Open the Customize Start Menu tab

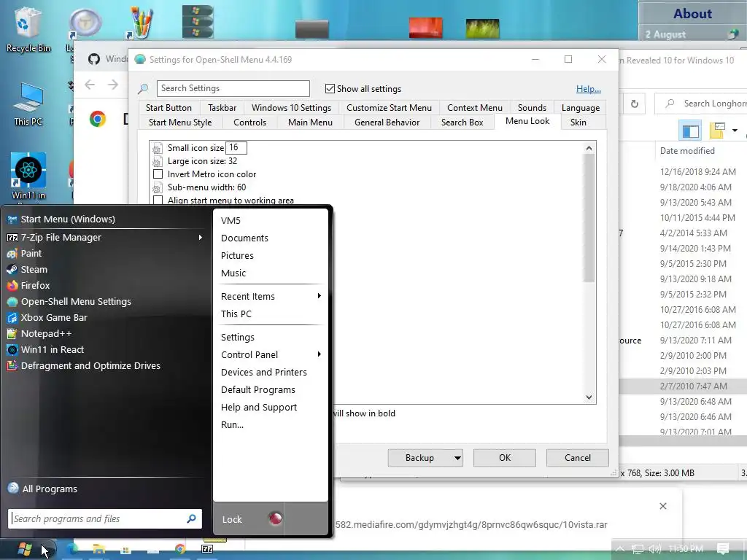[389, 108]
